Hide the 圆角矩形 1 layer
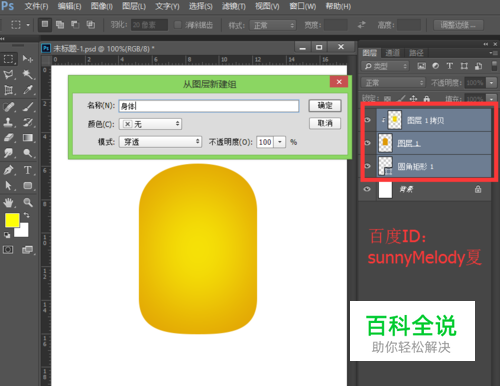The image size is (500, 386). [368, 166]
